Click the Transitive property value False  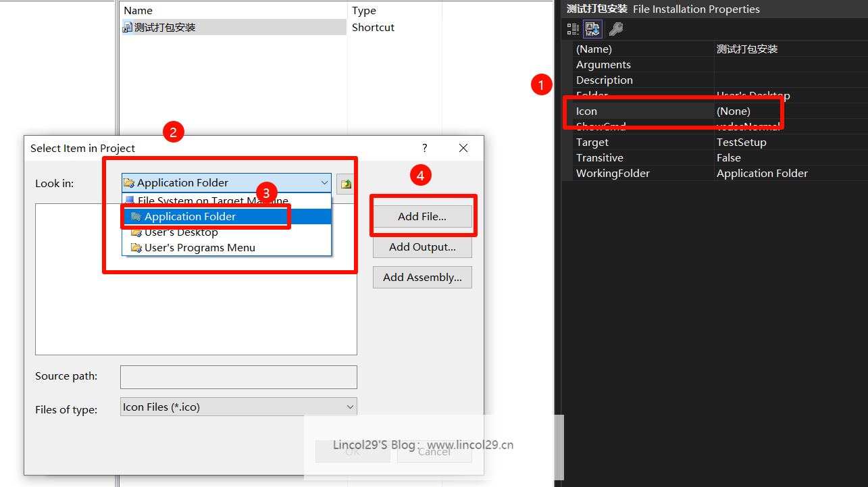[x=729, y=157]
